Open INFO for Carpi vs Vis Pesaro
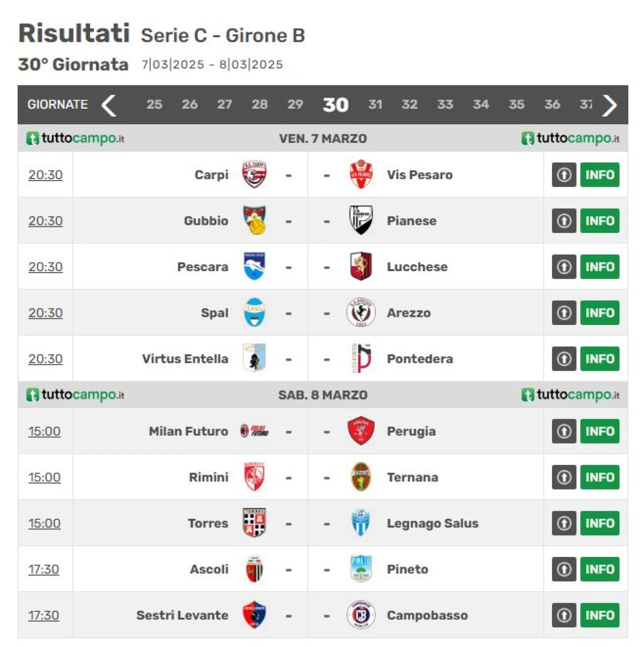 pos(600,175)
